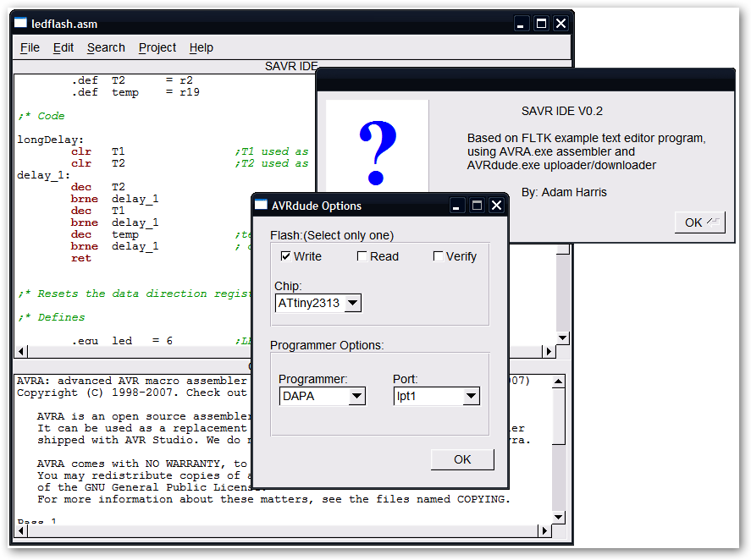Click the 'ret' instruction in code
Viewport: 751px width, 560px height.
tap(81, 259)
